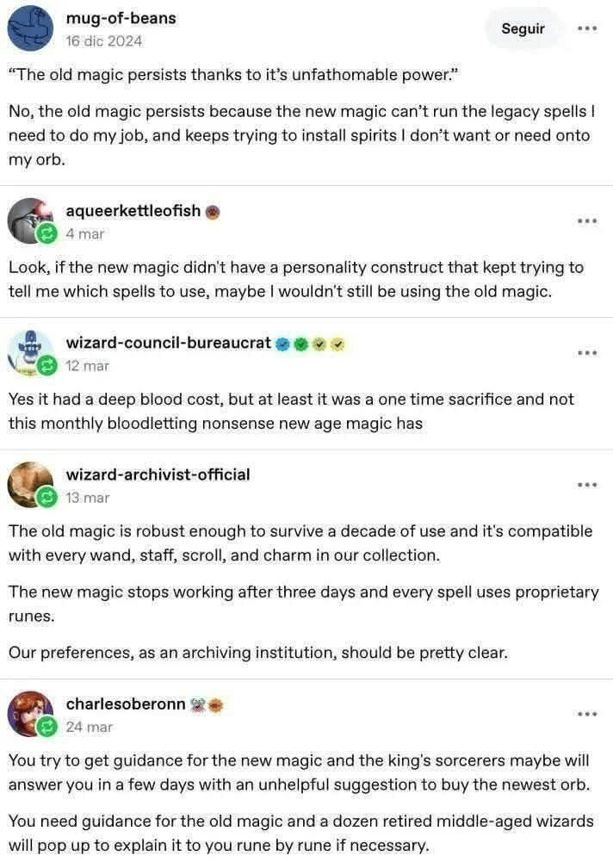Click the orange badge beside charlesoberonn
Viewport: 613px width, 868px height.
click(x=217, y=704)
